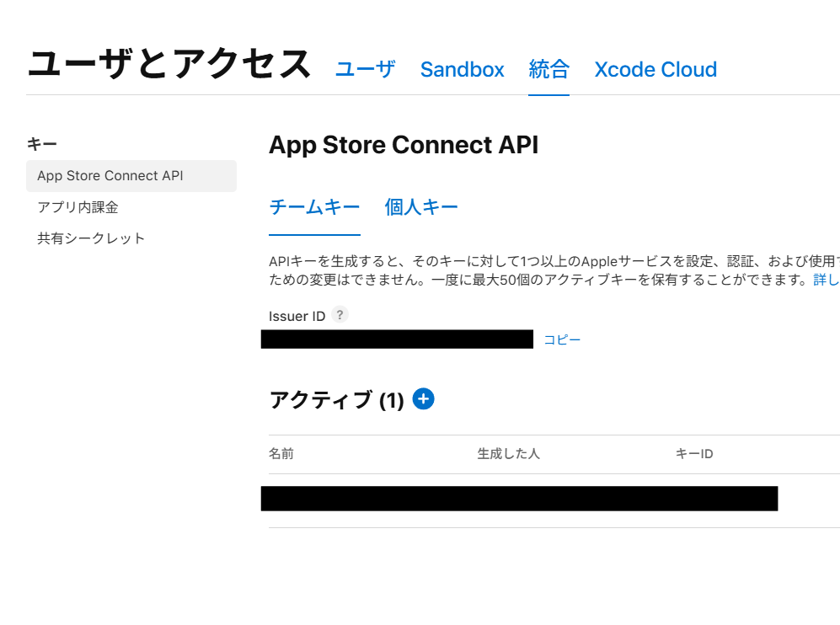Click the ユーザとアクセス page heading
The height and width of the screenshot is (625, 840).
pos(169,64)
